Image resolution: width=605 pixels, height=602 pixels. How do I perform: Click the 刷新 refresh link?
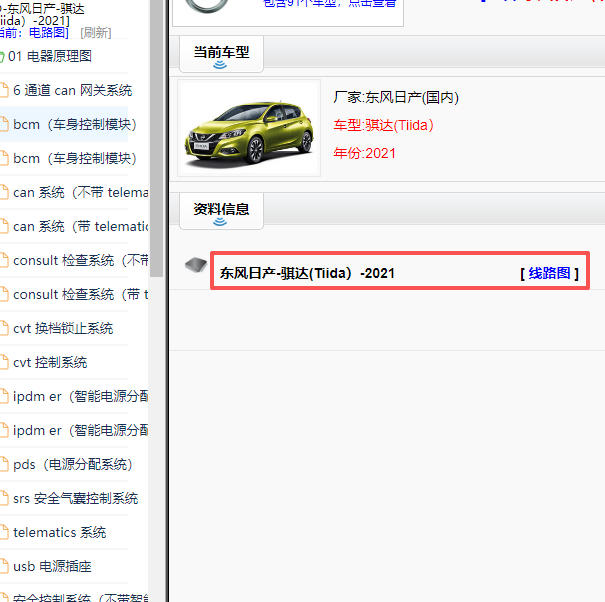click(x=96, y=33)
